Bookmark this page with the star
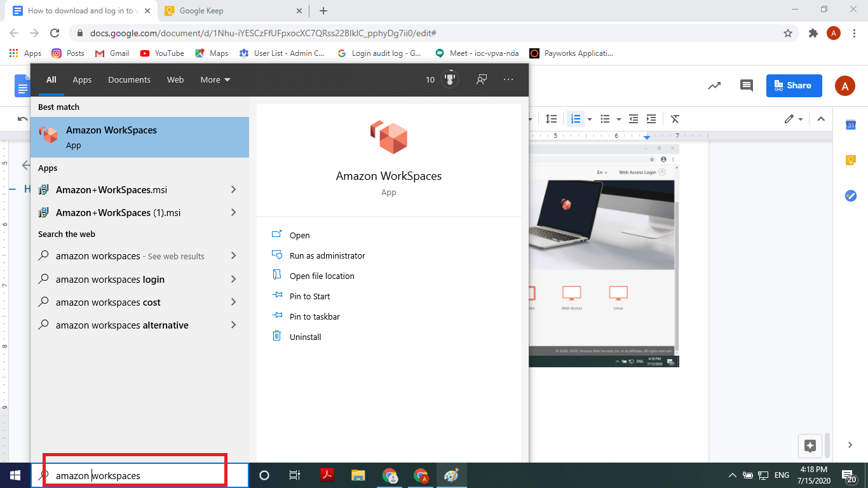868x488 pixels. (788, 33)
